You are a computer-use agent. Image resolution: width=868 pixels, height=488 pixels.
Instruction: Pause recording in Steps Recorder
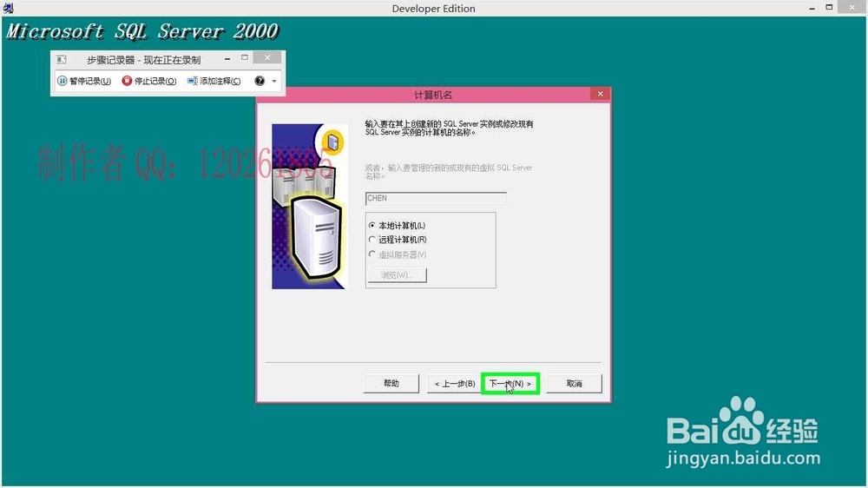(84, 81)
